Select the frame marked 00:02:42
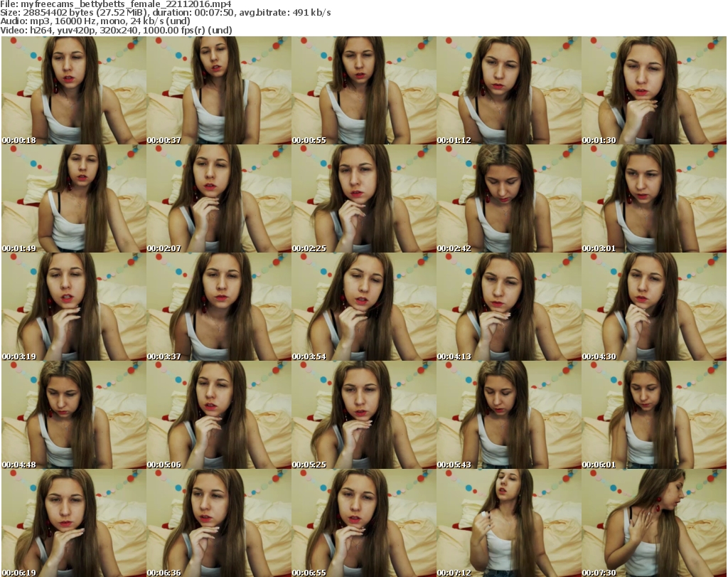Screen dimensions: 728x577 (x=508, y=198)
